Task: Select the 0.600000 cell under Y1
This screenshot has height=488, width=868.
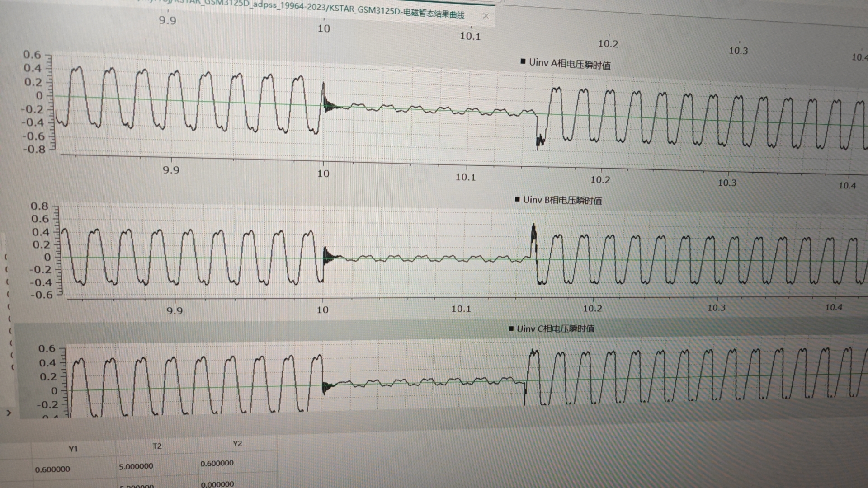Action: point(52,469)
